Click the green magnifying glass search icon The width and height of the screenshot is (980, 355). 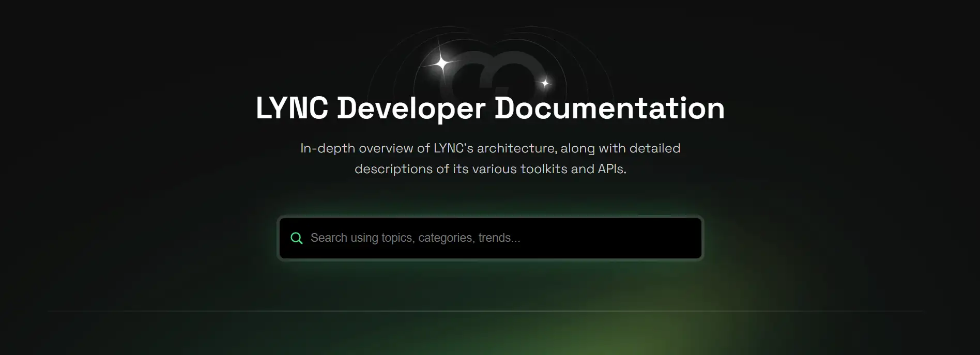(297, 238)
